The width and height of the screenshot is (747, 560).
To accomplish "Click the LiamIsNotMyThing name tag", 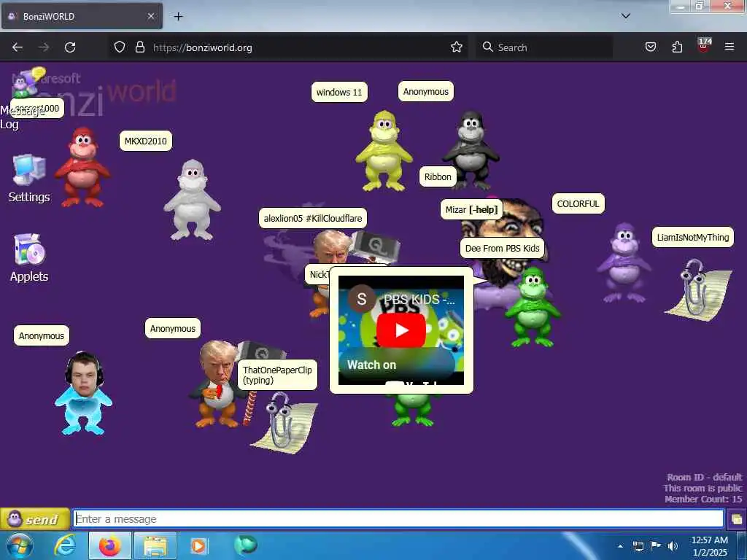I will [x=693, y=237].
